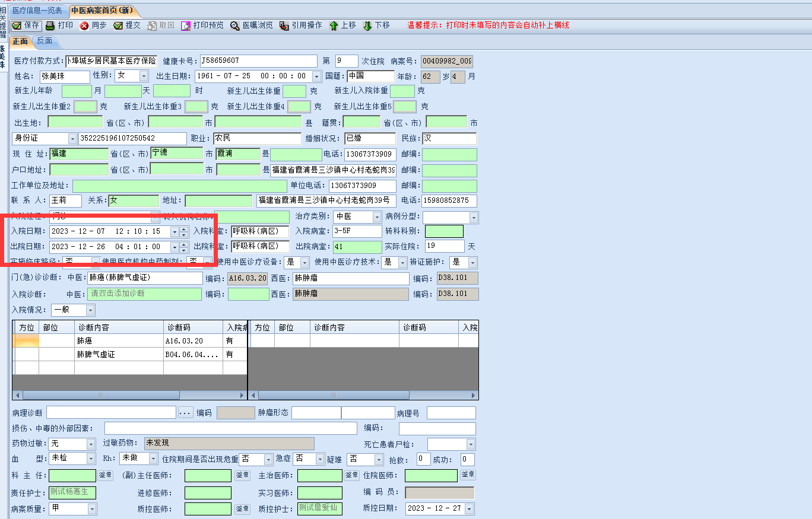Focus the 病理诊断 text field
Image resolution: width=812 pixels, height=519 pixels.
coord(111,413)
